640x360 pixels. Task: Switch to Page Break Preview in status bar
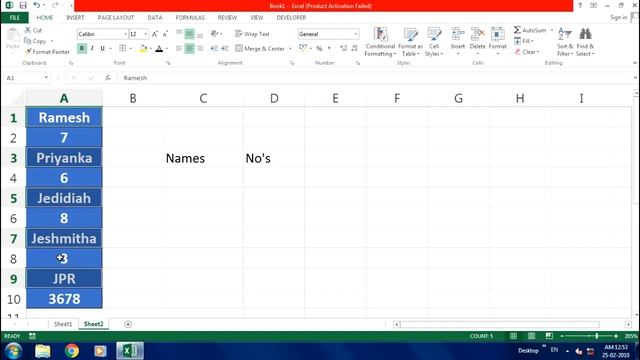[549, 336]
